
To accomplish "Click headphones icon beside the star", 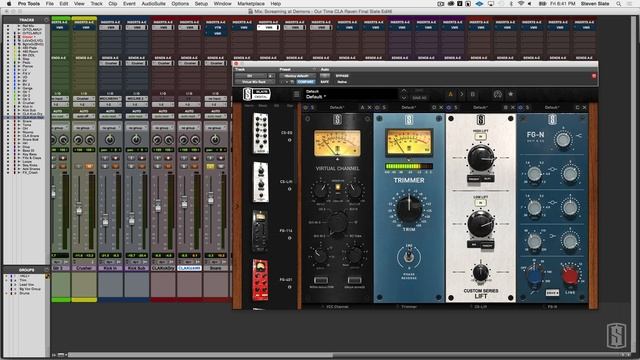I will 497,94.
